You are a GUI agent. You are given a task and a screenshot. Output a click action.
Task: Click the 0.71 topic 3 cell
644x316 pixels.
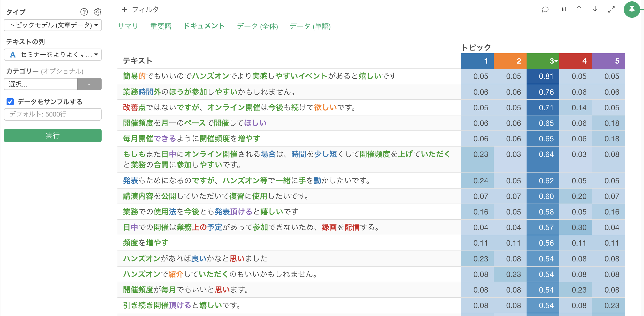pos(543,108)
